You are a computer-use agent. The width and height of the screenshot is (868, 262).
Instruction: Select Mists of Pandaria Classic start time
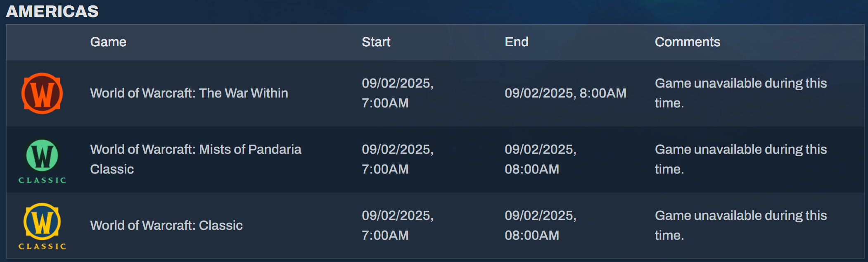398,159
